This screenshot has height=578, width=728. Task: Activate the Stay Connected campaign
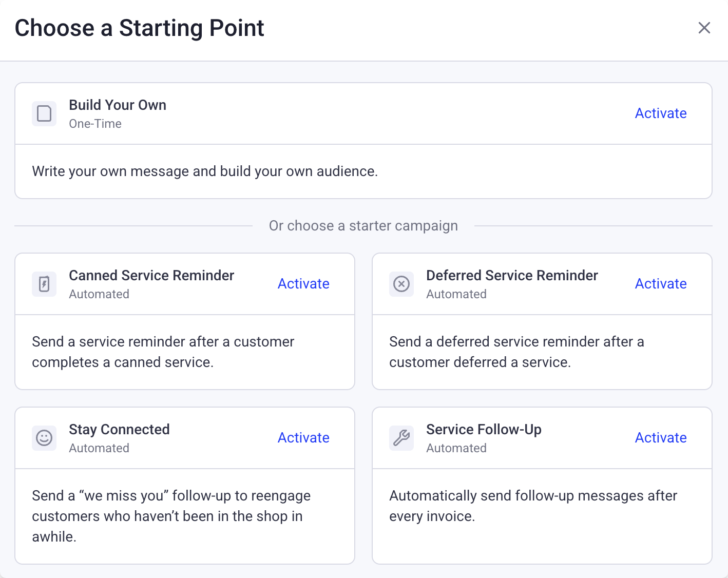coord(303,438)
